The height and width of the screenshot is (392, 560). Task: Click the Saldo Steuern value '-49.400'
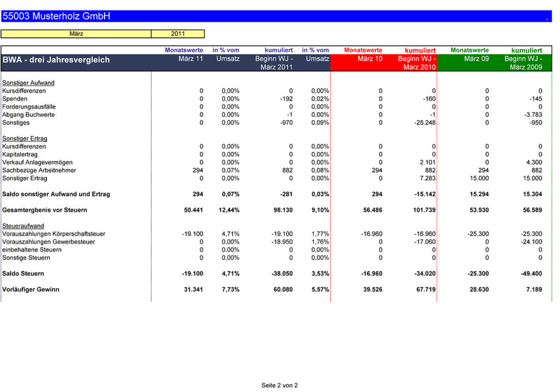pyautogui.click(x=531, y=274)
